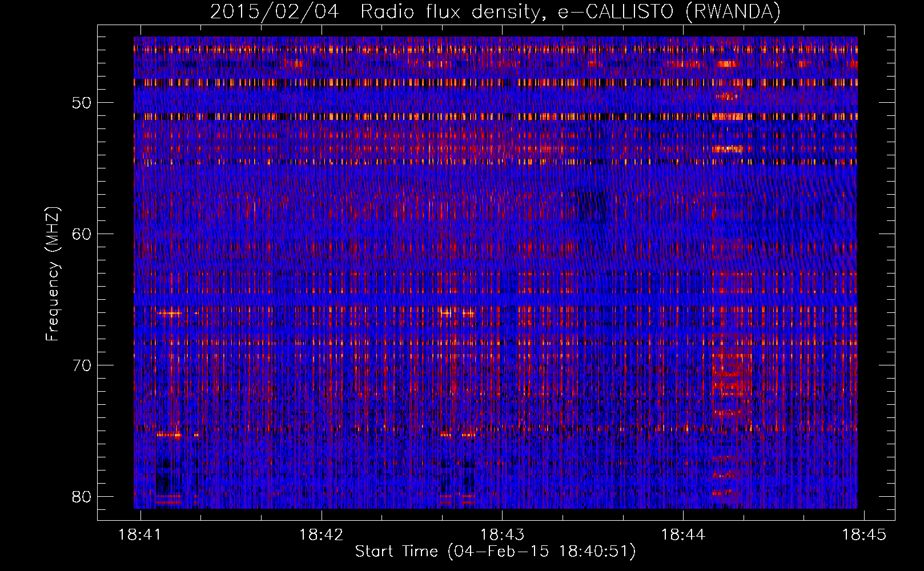Screen dimensions: 924x571
Task: Click the 18:41 time tick label
Action: [140, 534]
